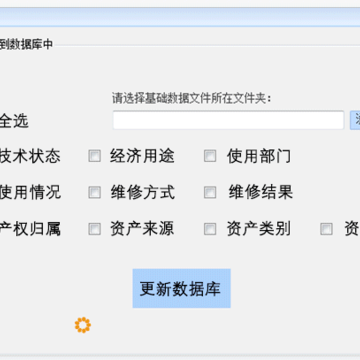Viewport: 360px width, 360px height.
Task: Click the status strip at the window bottom
Action: pyautogui.click(x=180, y=357)
